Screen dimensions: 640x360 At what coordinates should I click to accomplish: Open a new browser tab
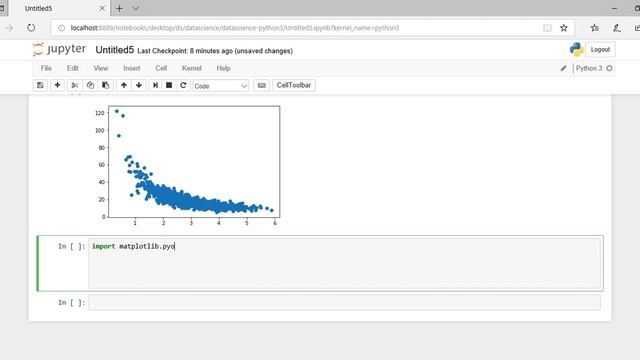coord(119,8)
